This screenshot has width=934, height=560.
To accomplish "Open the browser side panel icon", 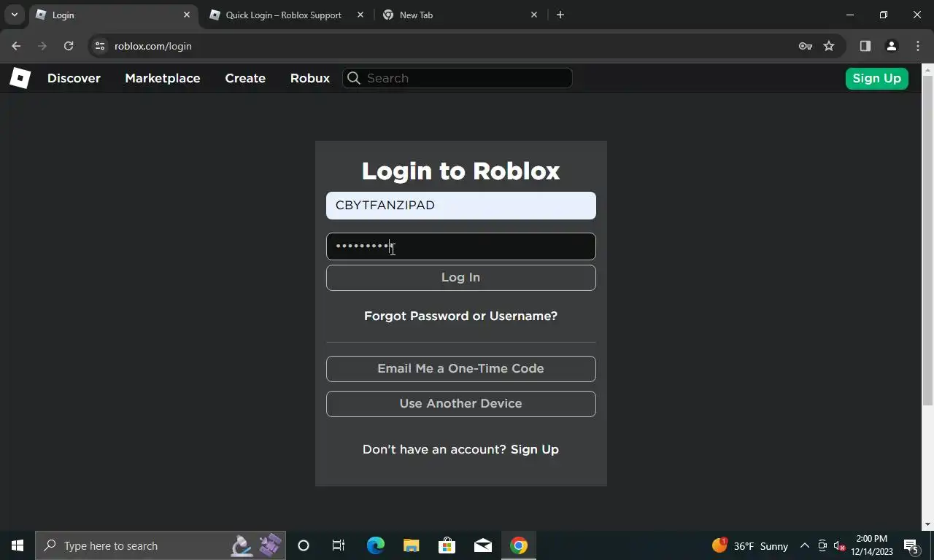I will 865,46.
